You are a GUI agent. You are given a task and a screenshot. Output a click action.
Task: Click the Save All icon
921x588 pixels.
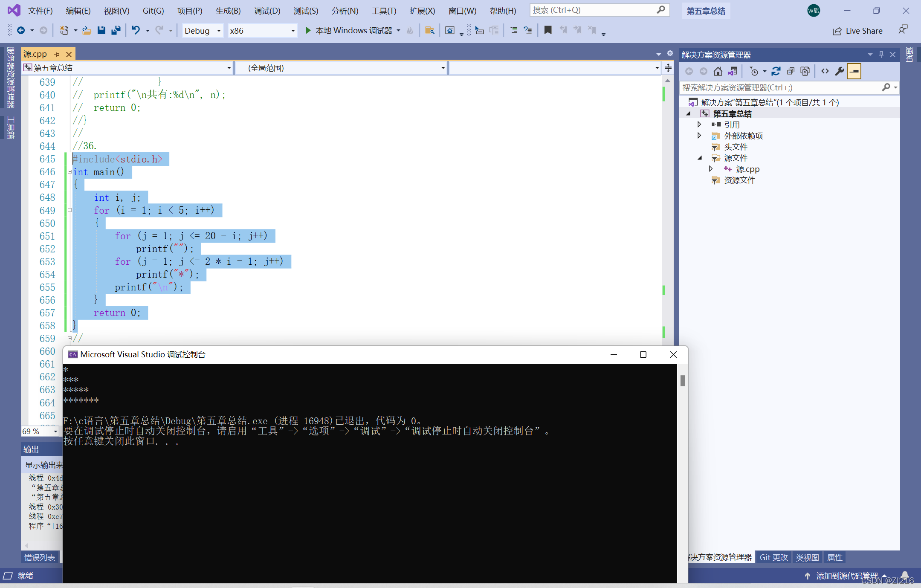(116, 30)
